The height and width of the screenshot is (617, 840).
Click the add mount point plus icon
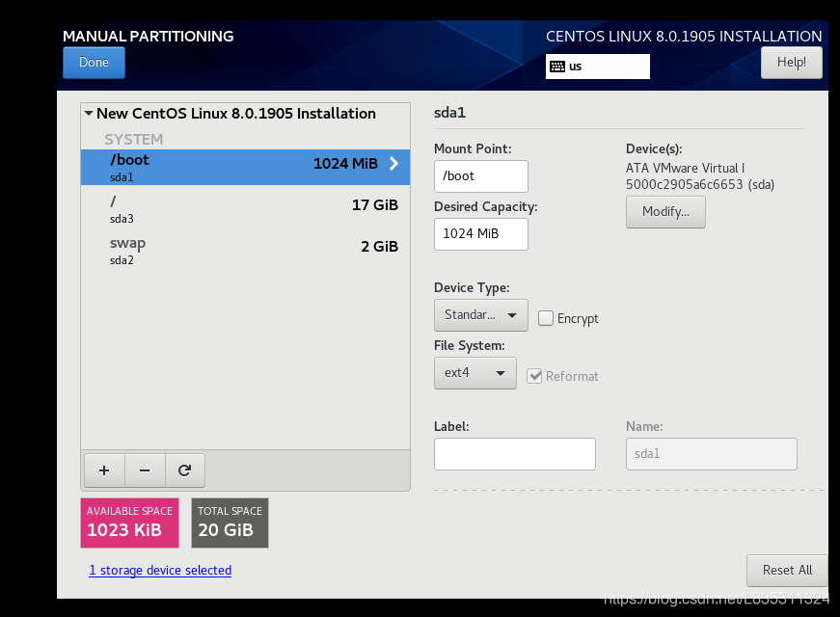point(104,470)
